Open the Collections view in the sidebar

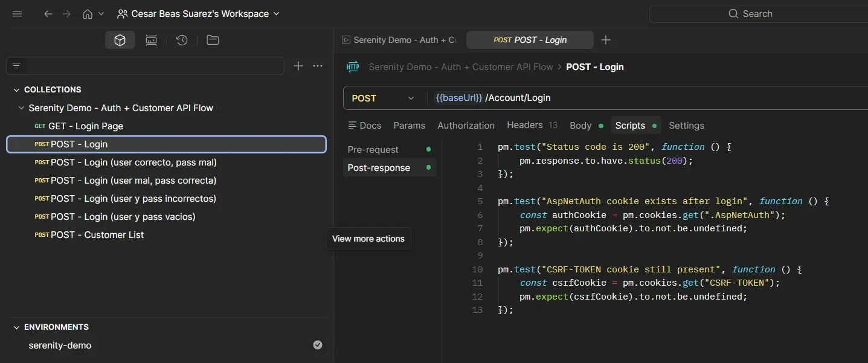(120, 40)
